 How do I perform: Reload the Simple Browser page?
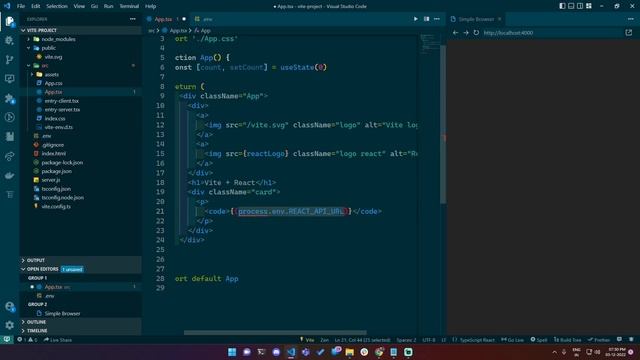476,33
